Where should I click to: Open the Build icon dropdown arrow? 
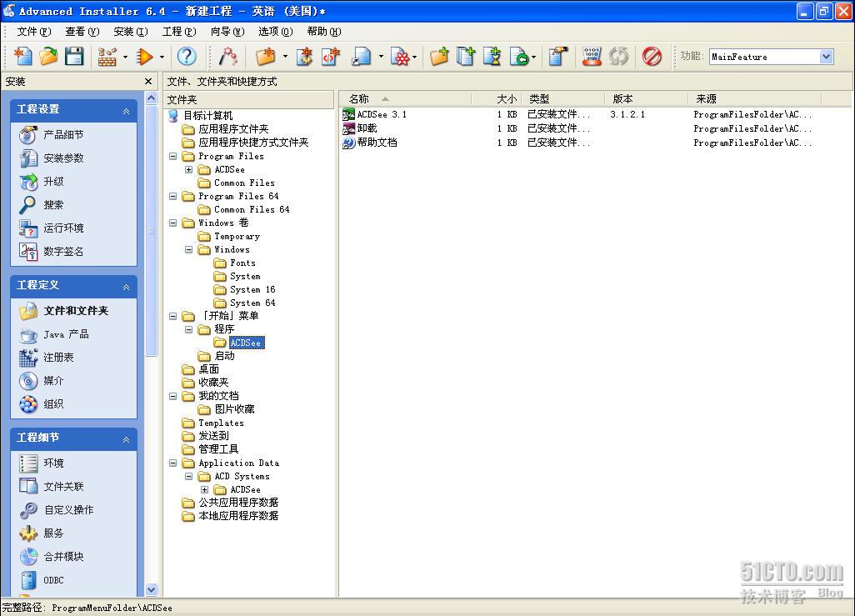coord(125,57)
